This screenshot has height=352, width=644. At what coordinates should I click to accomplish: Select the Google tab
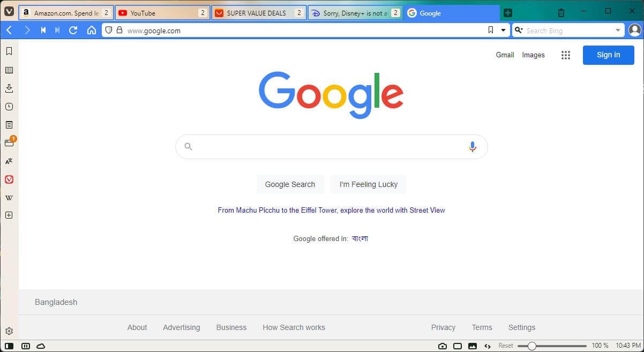pos(452,13)
